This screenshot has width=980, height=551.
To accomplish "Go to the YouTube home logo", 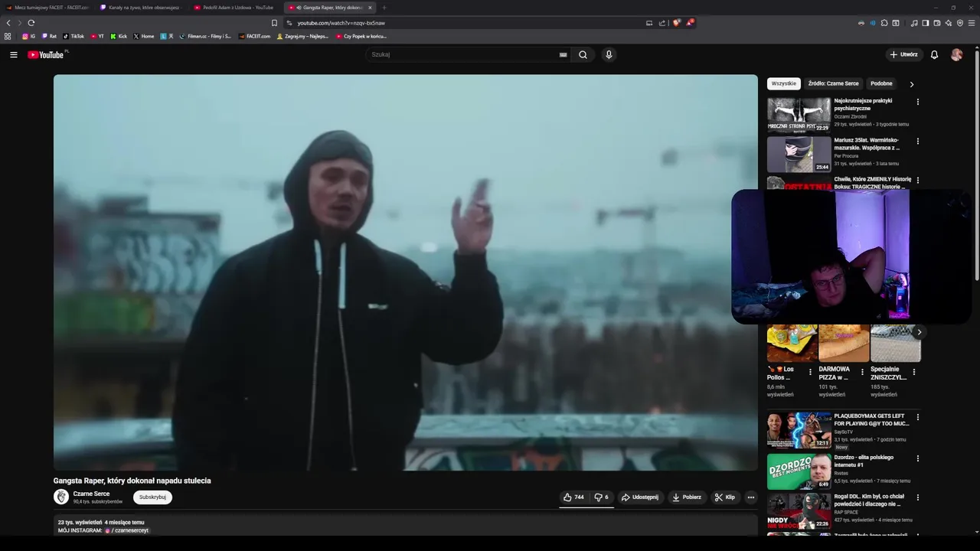I will pos(46,54).
